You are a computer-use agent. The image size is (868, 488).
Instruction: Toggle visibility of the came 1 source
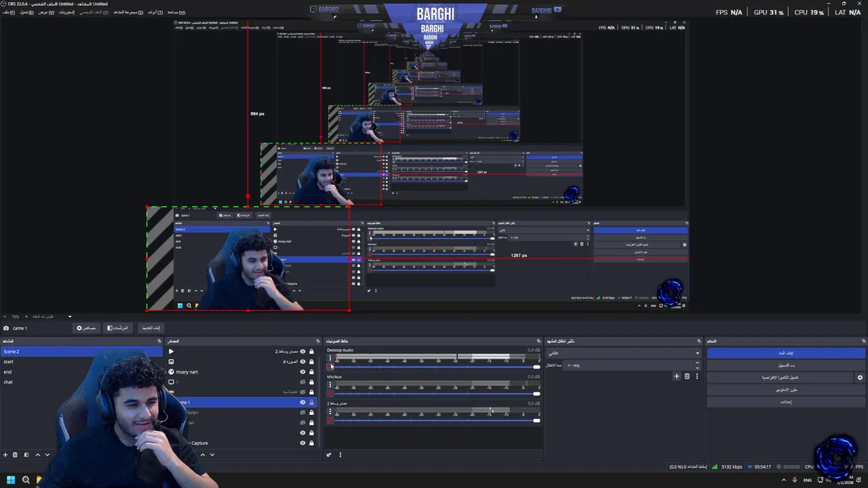tap(302, 402)
